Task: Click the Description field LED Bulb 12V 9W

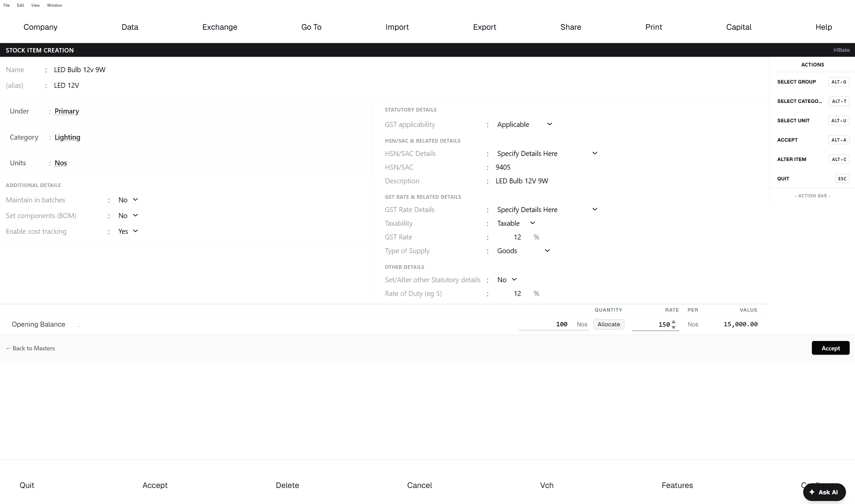Action: pyautogui.click(x=522, y=181)
